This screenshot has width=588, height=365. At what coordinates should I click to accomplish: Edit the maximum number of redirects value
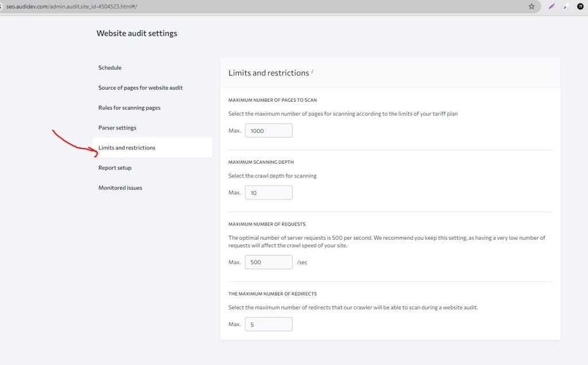268,324
